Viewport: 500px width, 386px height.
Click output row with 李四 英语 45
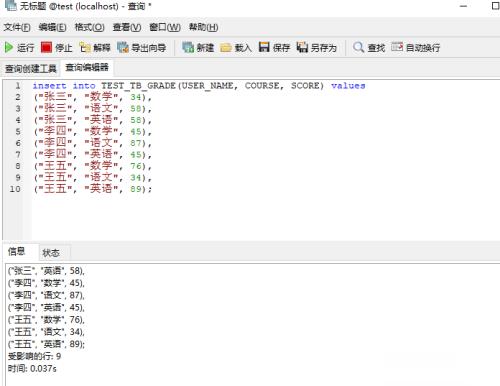tap(46, 307)
